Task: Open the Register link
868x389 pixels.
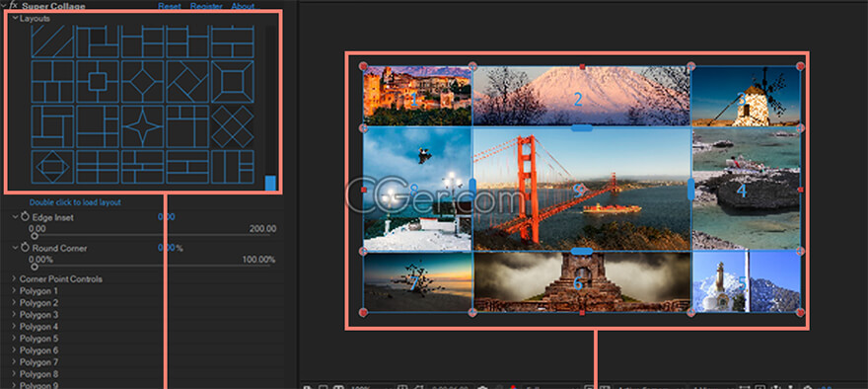Action: (206, 7)
